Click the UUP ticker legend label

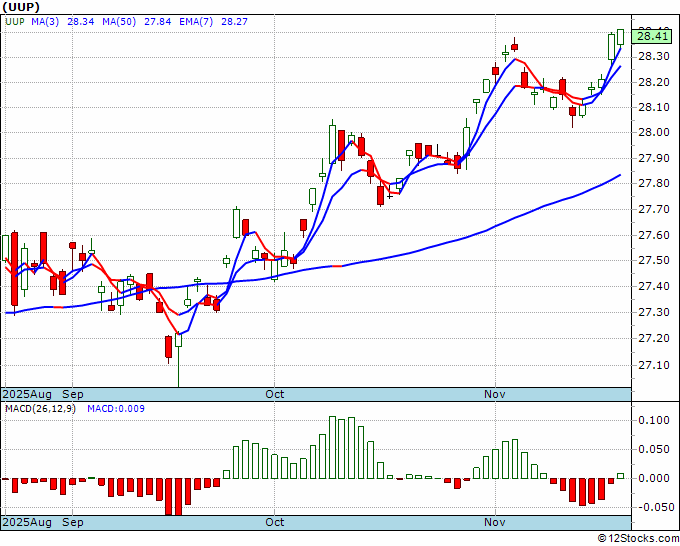click(x=15, y=22)
